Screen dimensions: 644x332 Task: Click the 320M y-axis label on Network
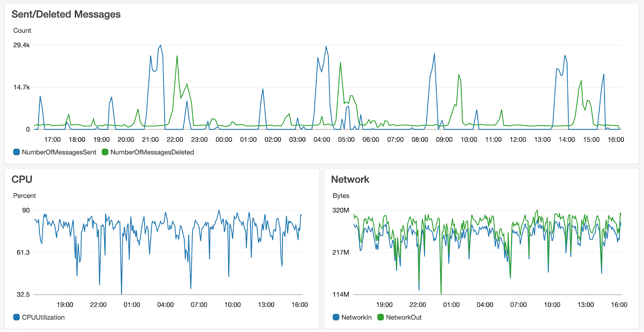[x=341, y=210]
